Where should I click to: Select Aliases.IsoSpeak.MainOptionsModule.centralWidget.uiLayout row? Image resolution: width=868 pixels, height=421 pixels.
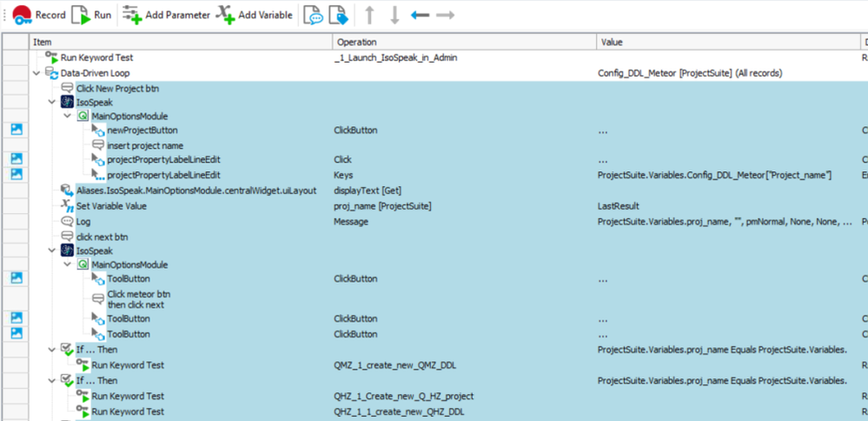tap(196, 190)
